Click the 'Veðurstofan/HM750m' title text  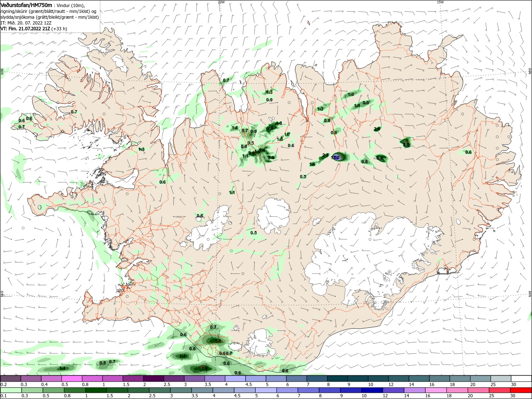pos(26,5)
